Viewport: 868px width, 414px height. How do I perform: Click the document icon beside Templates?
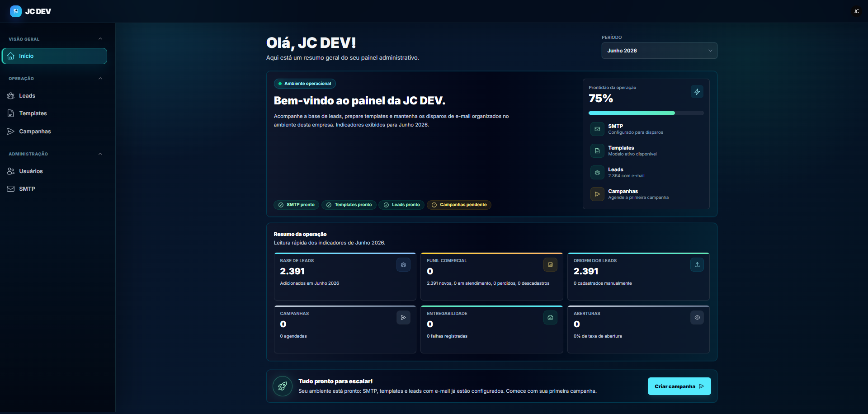(11, 113)
